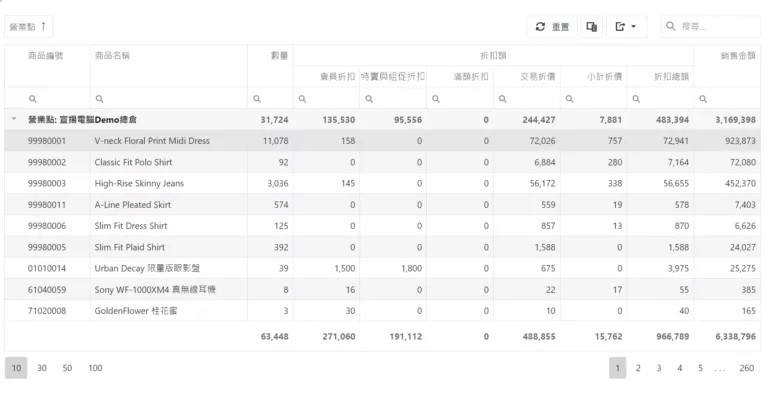This screenshot has height=393, width=768.
Task: Sort by 特賣與組促折扣 column header
Action: (393, 76)
